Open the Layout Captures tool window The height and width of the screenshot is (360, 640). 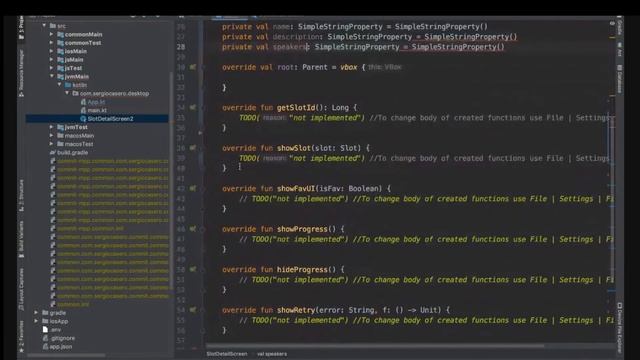tap(21, 289)
